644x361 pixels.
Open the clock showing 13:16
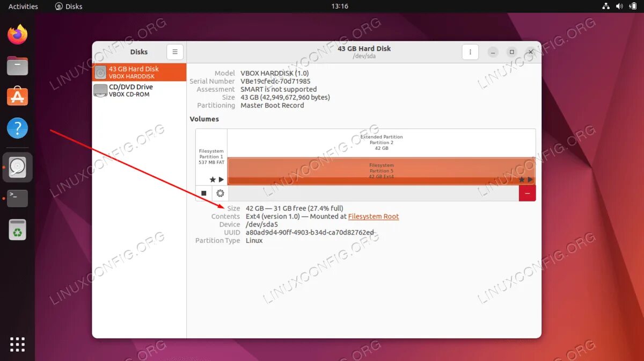340,6
